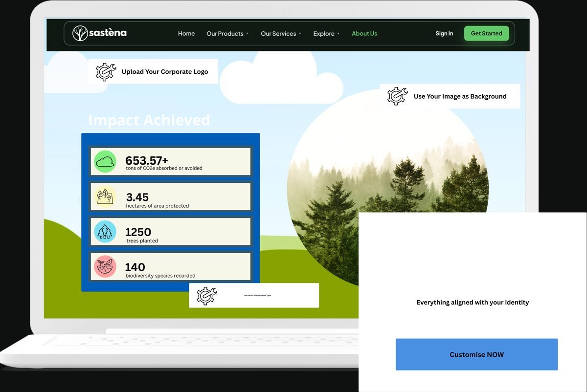Click 'biodiversity species recorded' text
This screenshot has width=587, height=392.
[x=160, y=276]
